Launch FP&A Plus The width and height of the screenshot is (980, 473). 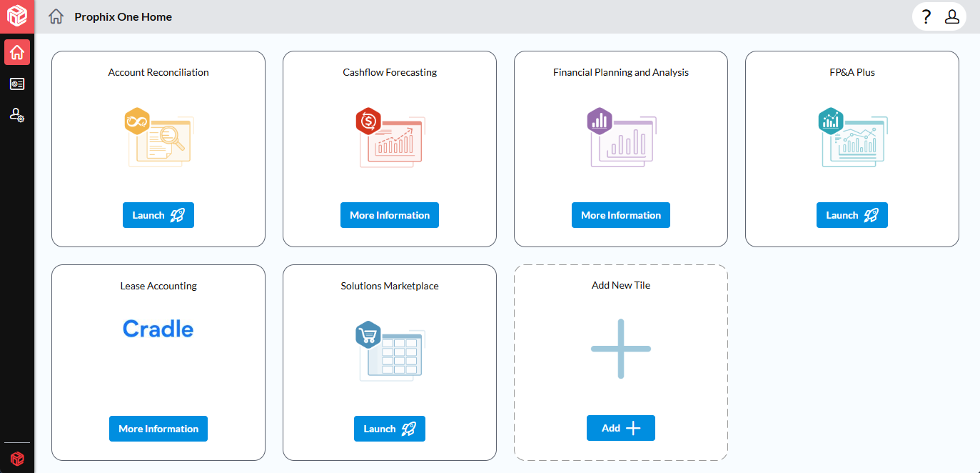pos(852,215)
